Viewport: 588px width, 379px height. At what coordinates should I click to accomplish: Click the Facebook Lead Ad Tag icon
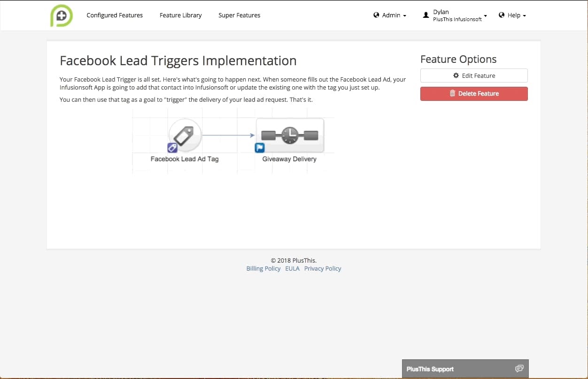185,135
